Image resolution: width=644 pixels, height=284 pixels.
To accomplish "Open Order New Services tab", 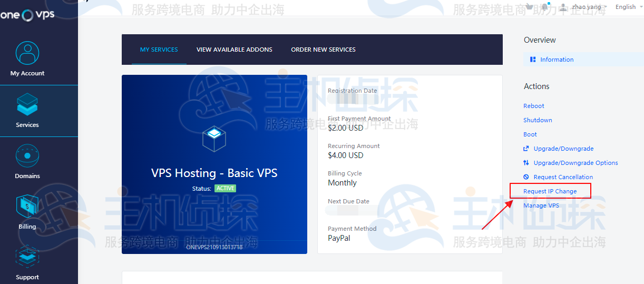I will coord(323,50).
